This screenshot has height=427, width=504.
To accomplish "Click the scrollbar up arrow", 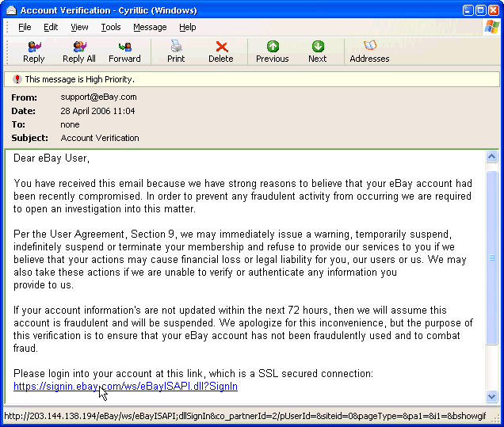I will (x=491, y=156).
